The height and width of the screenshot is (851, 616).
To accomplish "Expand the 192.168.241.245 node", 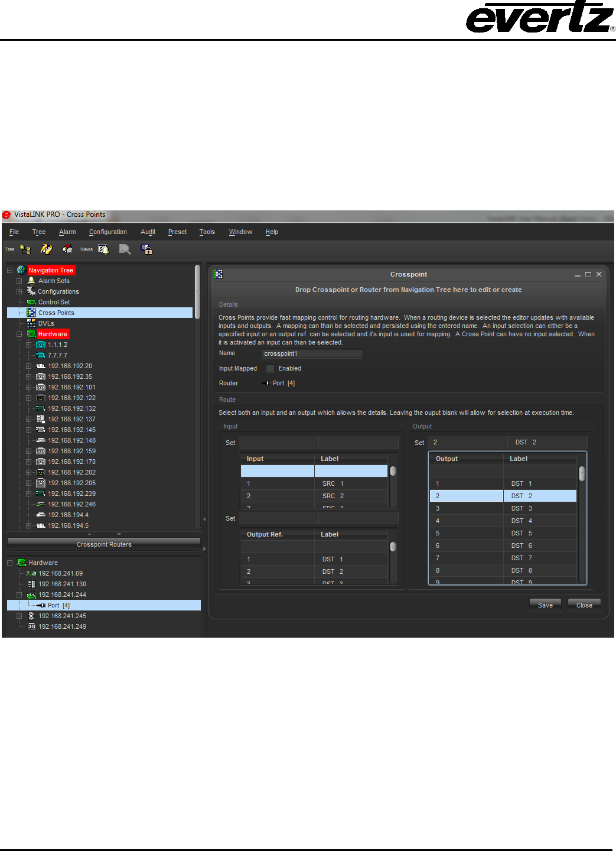I will tap(19, 616).
